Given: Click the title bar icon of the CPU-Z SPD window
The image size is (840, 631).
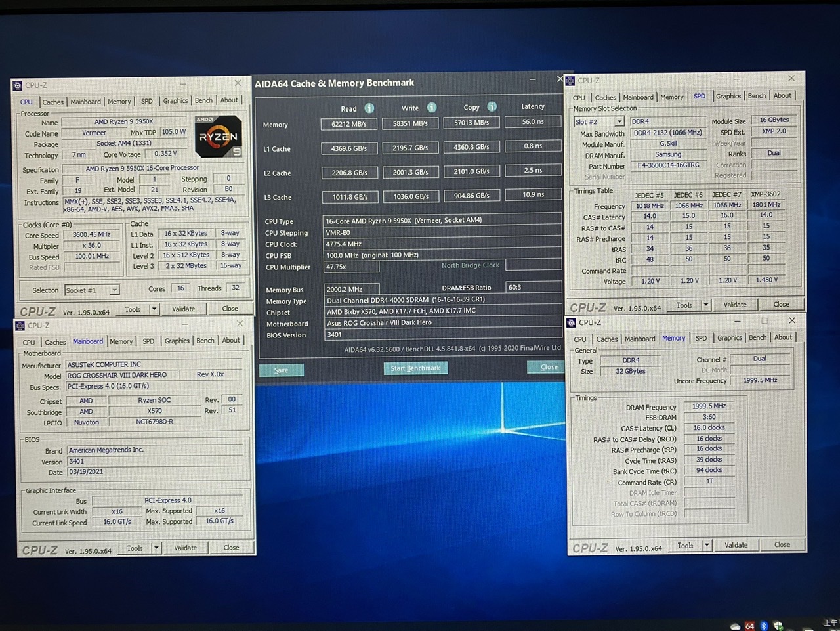Looking at the screenshot, I should point(571,81).
